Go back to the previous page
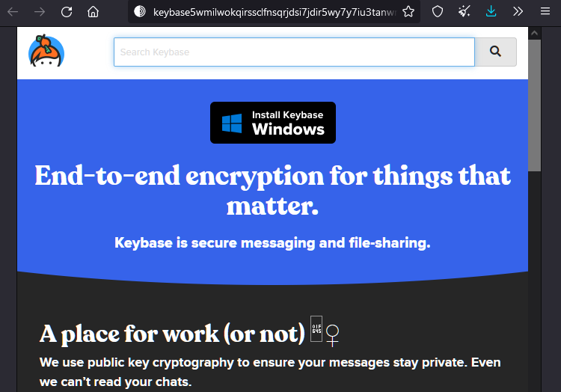 click(13, 12)
